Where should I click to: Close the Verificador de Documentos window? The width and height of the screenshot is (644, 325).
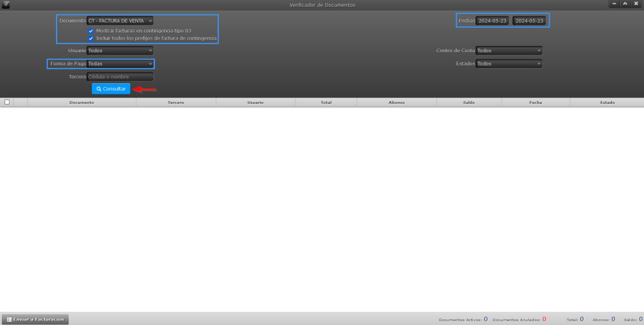tap(636, 4)
